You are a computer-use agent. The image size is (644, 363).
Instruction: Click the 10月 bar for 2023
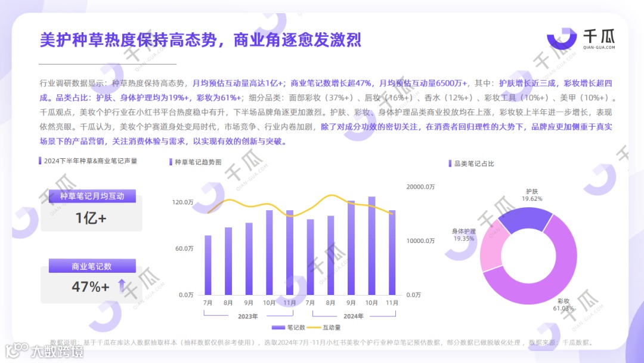click(270, 253)
